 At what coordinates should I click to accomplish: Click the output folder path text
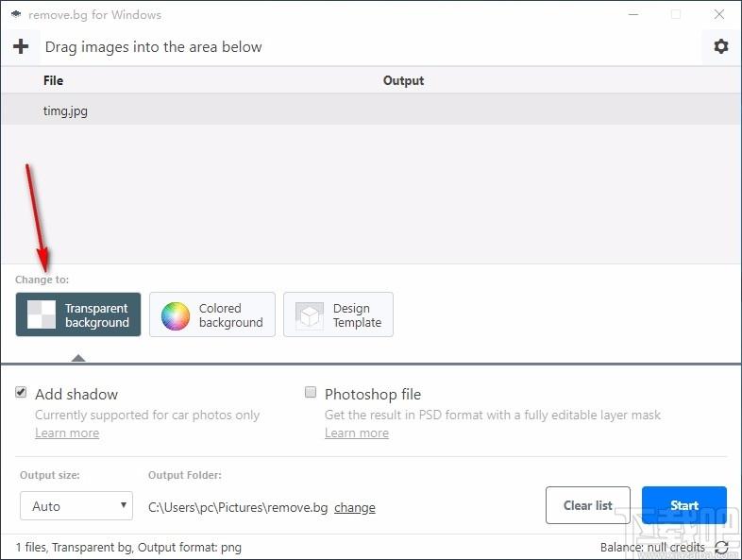pos(238,507)
